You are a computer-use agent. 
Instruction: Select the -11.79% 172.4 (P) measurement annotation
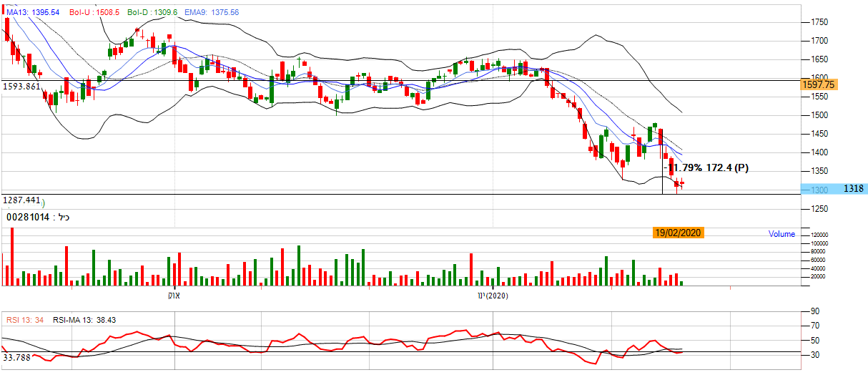[x=708, y=168]
